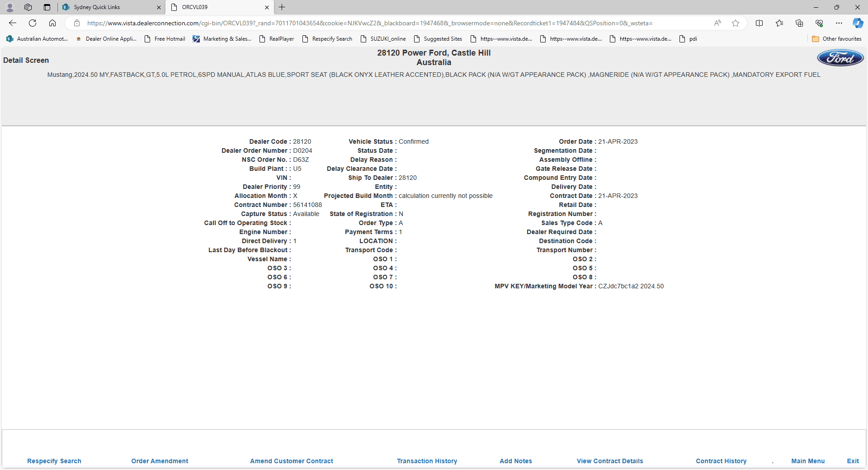Open the profile avatar icon

(10, 7)
